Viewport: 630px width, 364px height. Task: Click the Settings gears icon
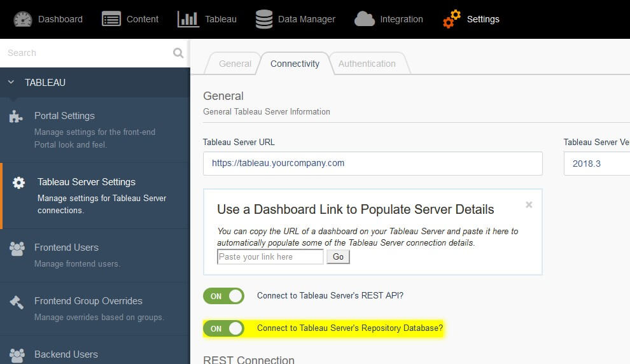click(452, 19)
